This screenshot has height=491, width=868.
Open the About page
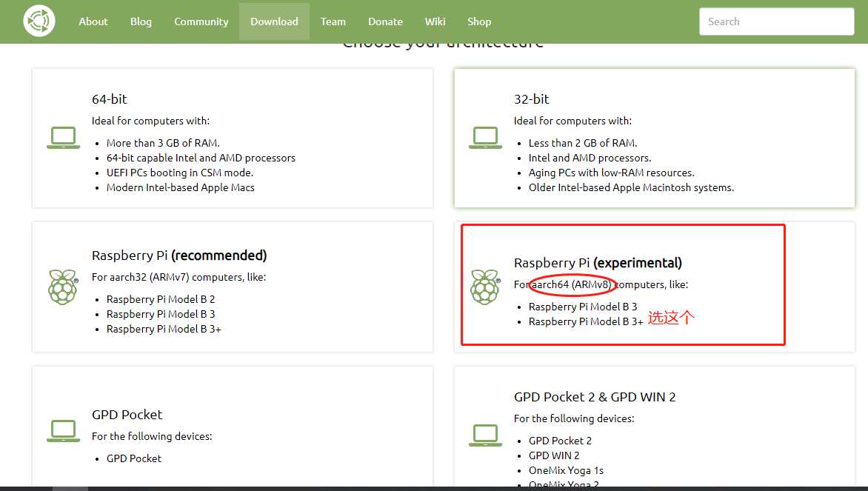click(x=93, y=21)
